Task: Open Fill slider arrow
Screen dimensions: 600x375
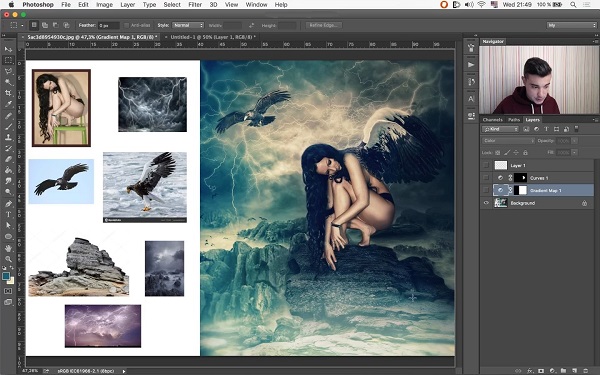Action: (574, 152)
